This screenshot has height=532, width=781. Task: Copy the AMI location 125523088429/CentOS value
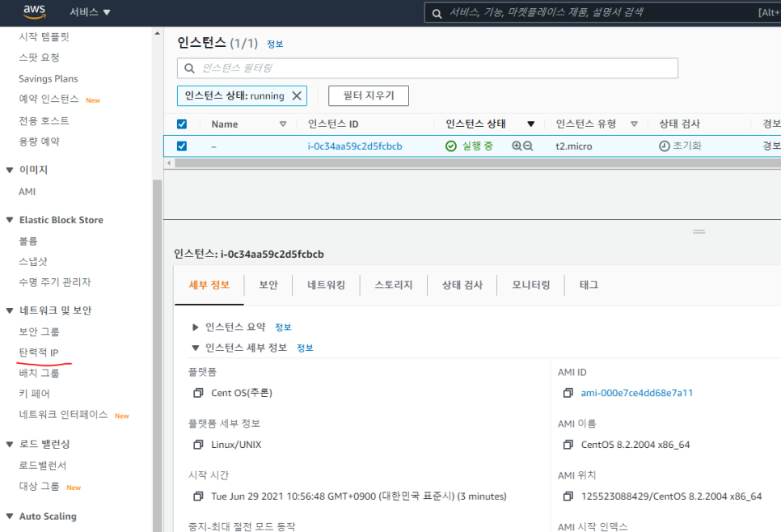[x=568, y=496]
